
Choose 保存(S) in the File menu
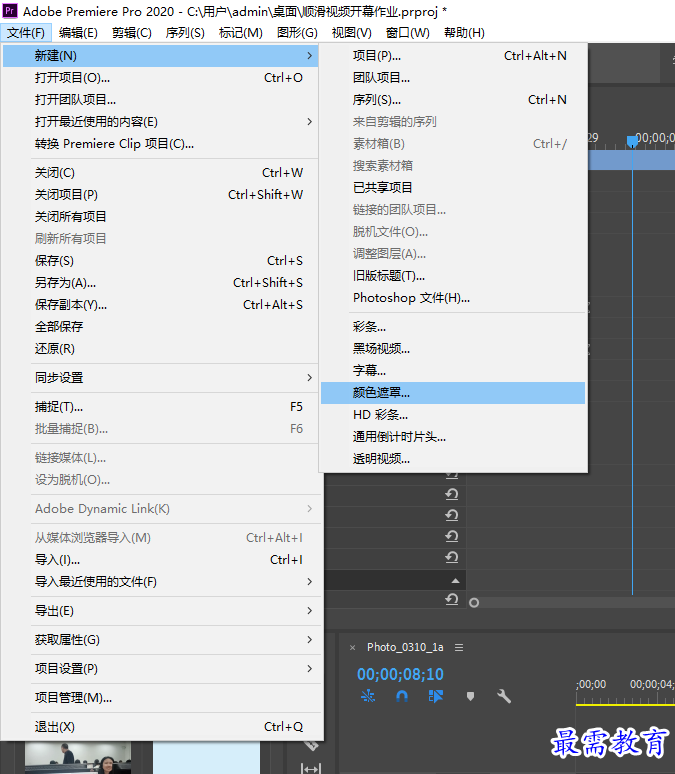click(x=160, y=261)
